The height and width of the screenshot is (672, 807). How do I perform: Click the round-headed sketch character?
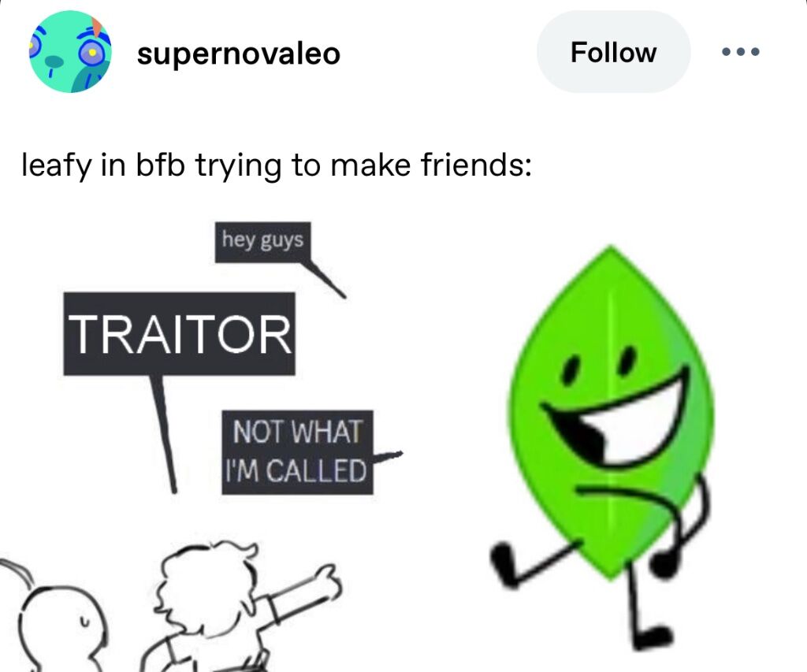coord(61,629)
